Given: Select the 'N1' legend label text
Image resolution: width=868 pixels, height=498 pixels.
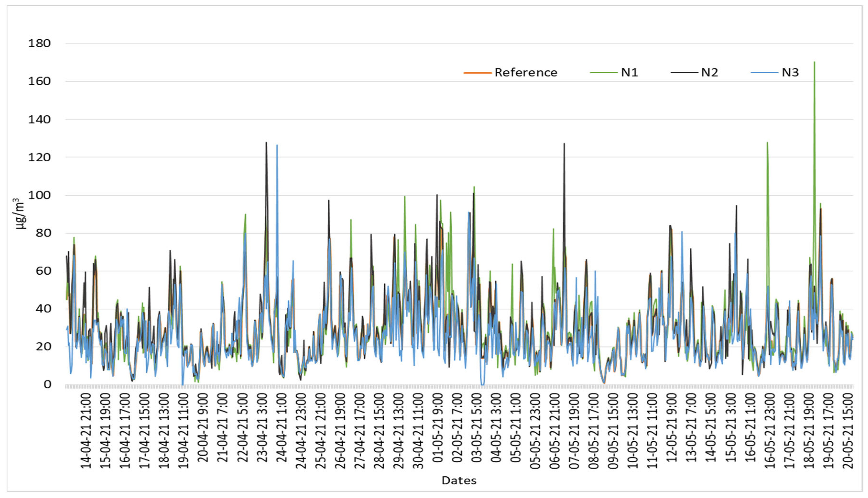Looking at the screenshot, I should point(629,73).
